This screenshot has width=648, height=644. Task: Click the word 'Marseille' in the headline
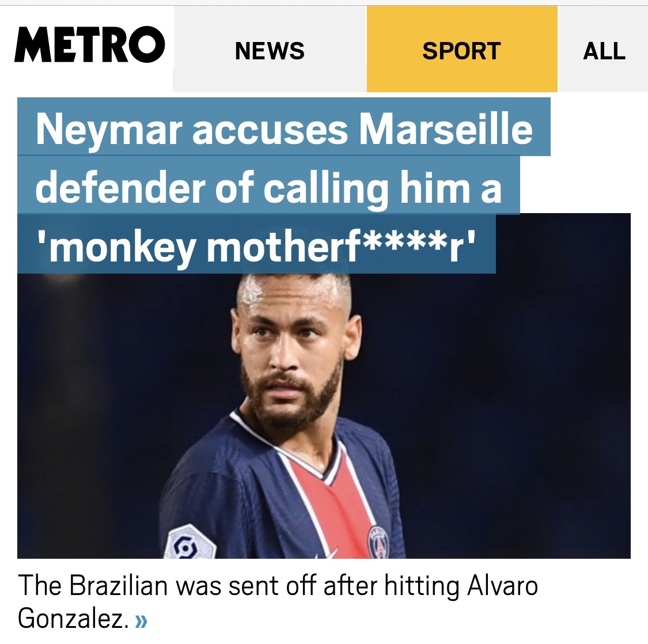(446, 128)
